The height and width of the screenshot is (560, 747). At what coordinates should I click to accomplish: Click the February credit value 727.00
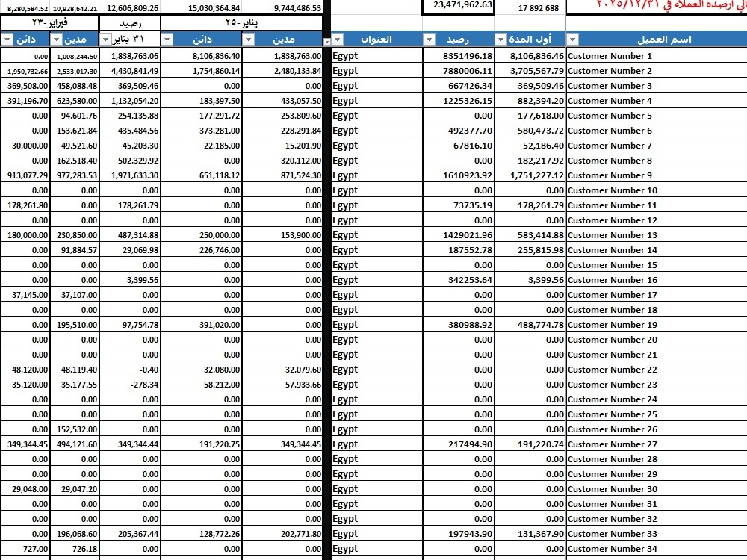pyautogui.click(x=25, y=549)
